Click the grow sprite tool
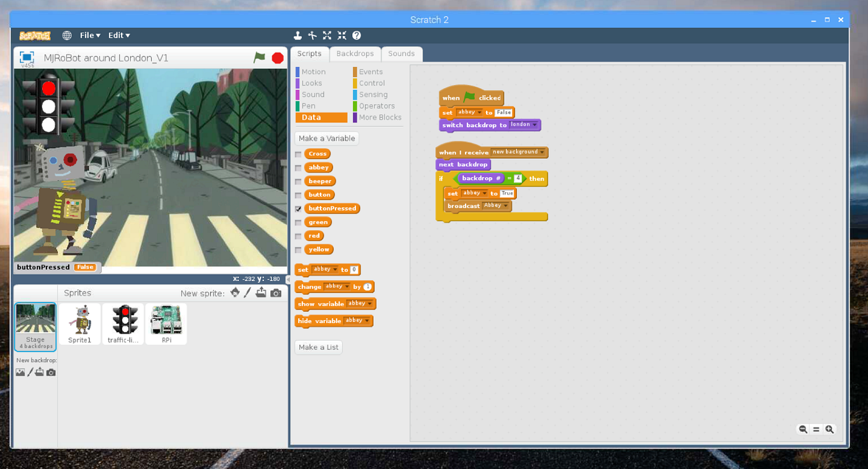 327,35
